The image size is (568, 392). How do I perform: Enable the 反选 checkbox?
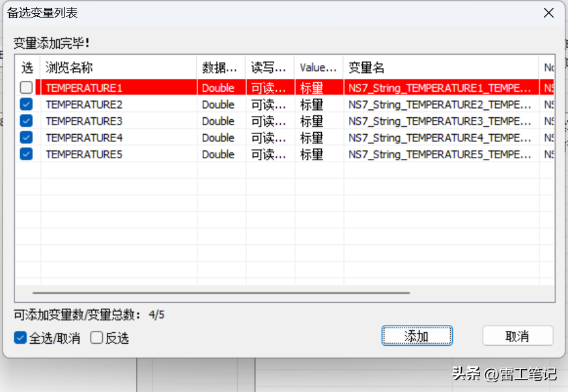[97, 338]
